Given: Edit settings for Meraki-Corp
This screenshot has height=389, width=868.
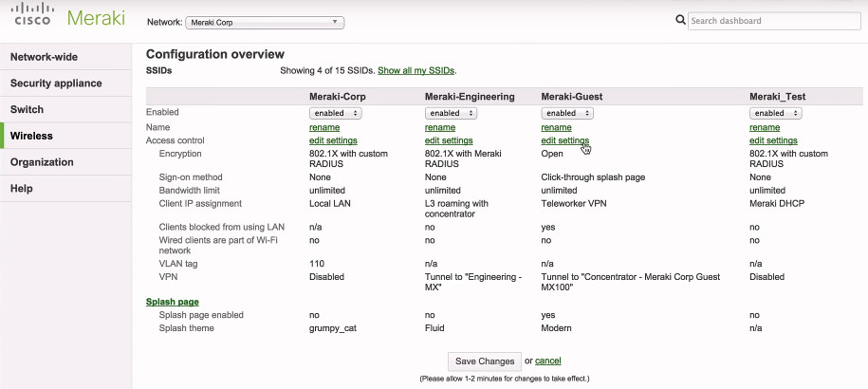Looking at the screenshot, I should tap(333, 140).
